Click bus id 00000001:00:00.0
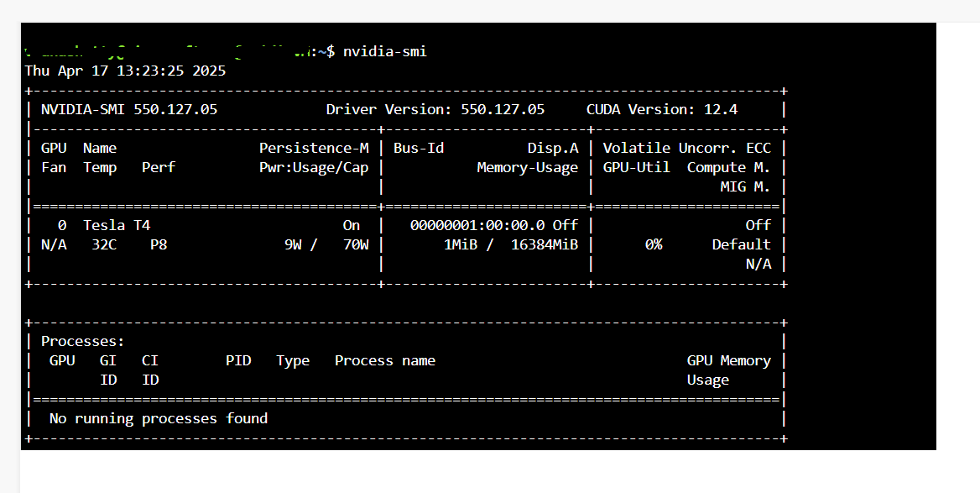Screen dimensions: 980x493 coord(477,225)
